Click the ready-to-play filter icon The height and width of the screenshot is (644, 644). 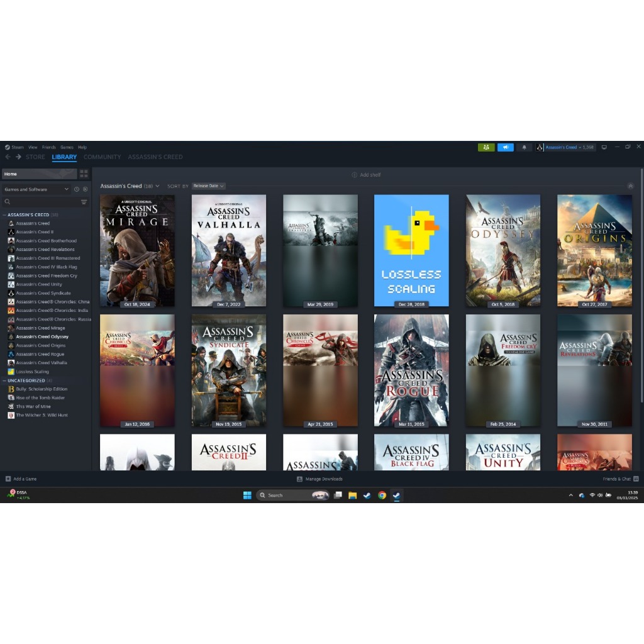(85, 189)
